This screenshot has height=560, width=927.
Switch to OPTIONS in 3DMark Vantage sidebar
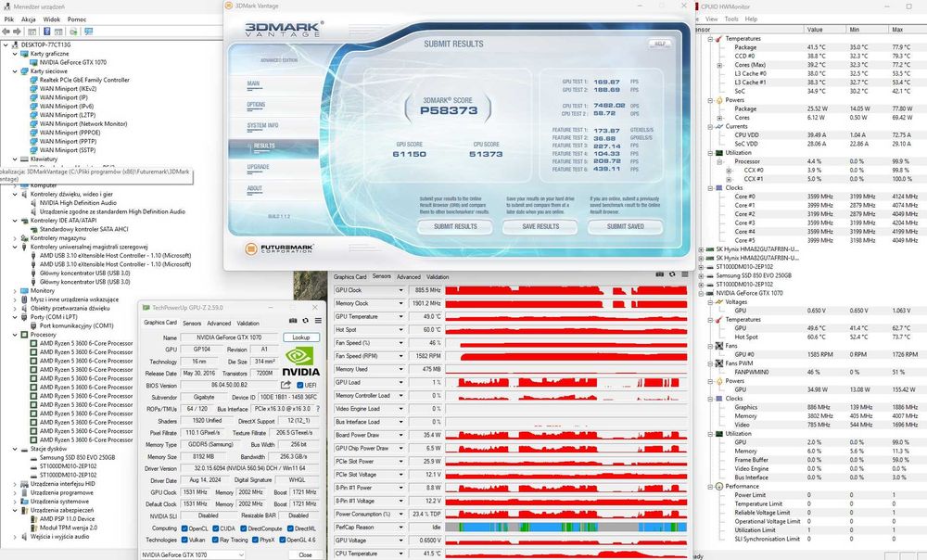pyautogui.click(x=256, y=105)
